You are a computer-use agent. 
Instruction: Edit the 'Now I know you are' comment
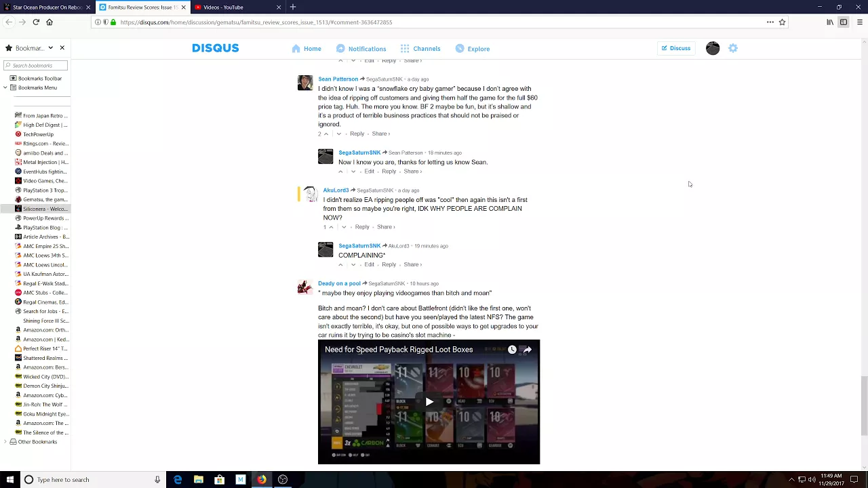tap(369, 171)
